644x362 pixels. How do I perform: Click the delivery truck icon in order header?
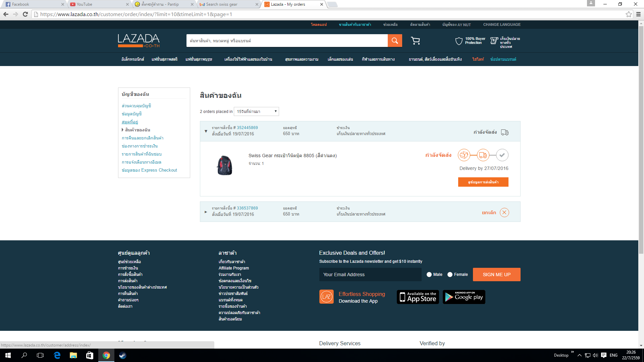click(x=505, y=132)
